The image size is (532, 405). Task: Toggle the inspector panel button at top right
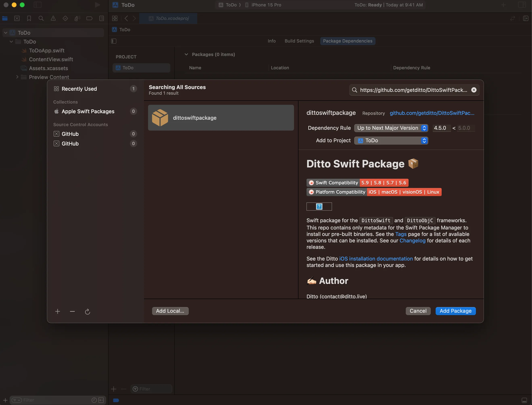(522, 5)
